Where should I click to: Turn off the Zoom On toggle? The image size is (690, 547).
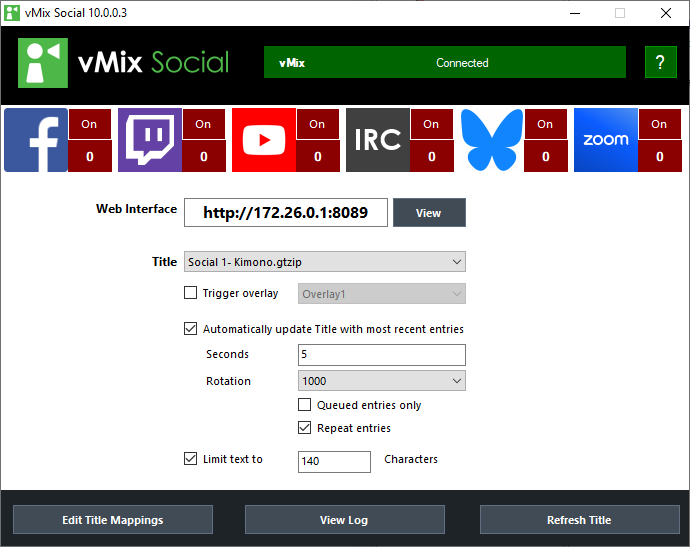coord(659,125)
